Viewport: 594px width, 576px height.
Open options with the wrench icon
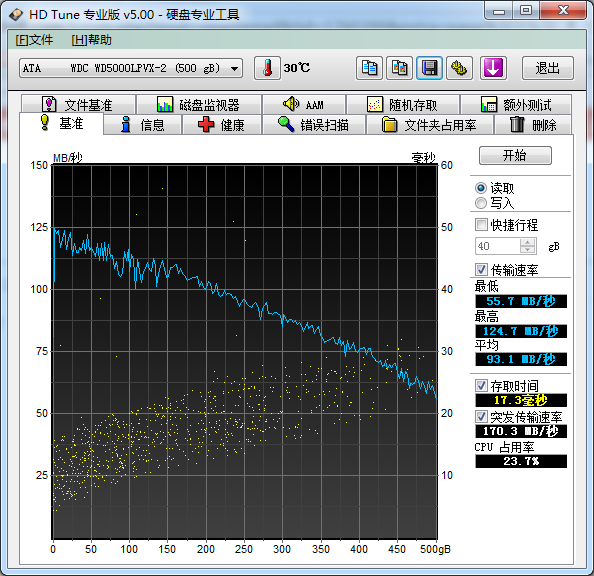pos(459,68)
